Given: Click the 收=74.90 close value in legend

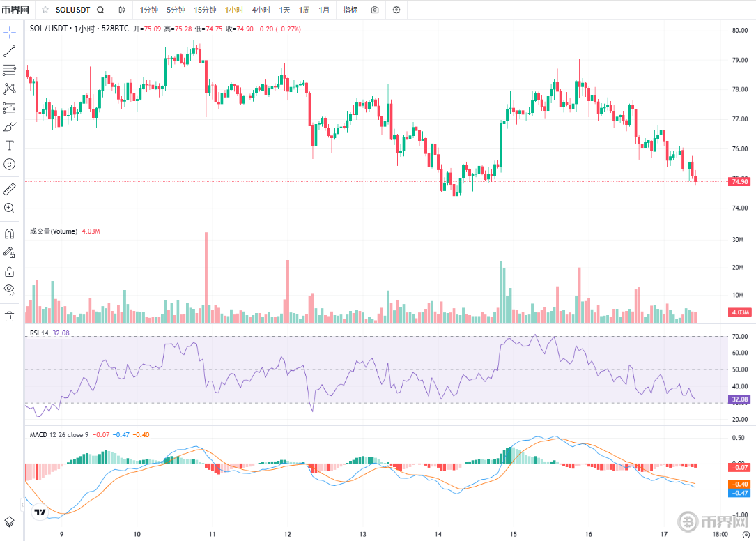Looking at the screenshot, I should pyautogui.click(x=240, y=29).
